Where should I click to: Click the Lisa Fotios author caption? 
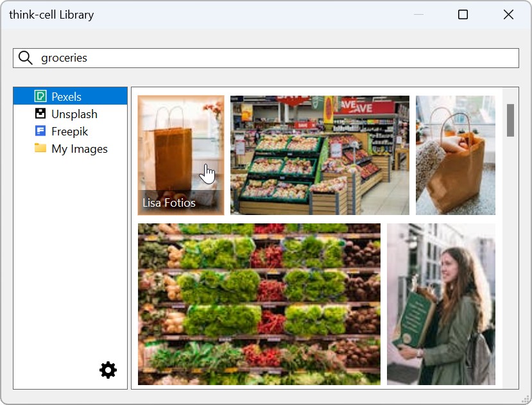[169, 203]
